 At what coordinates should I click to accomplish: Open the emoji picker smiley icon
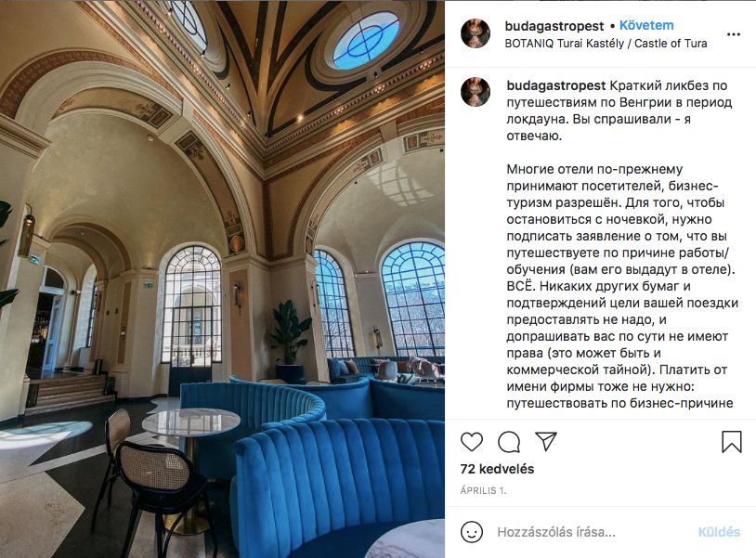coord(472,532)
